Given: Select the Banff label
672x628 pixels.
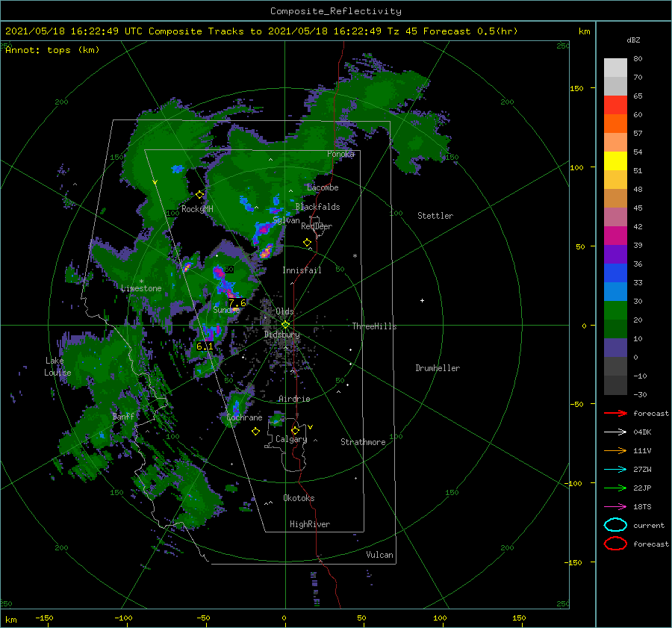Looking at the screenshot, I should 123,416.
